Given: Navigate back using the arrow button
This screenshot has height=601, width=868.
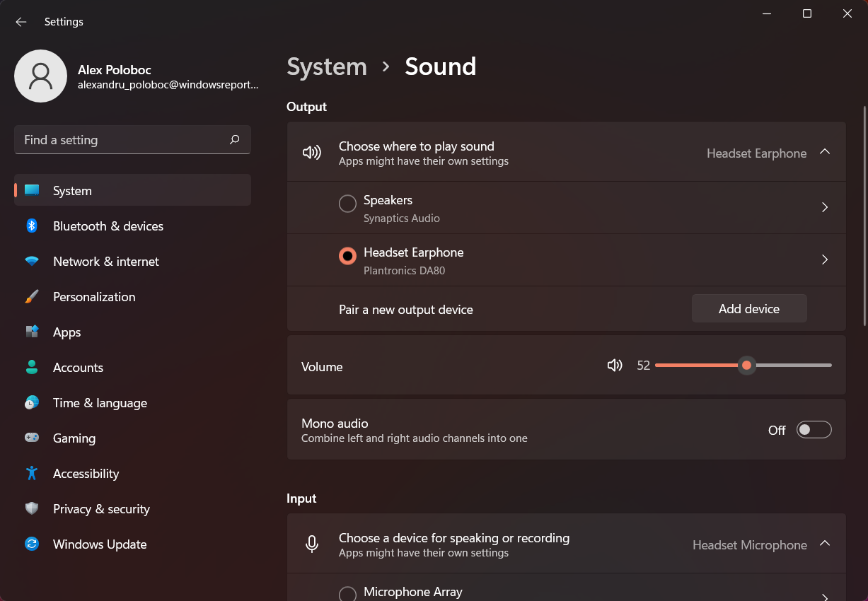Looking at the screenshot, I should click(21, 22).
